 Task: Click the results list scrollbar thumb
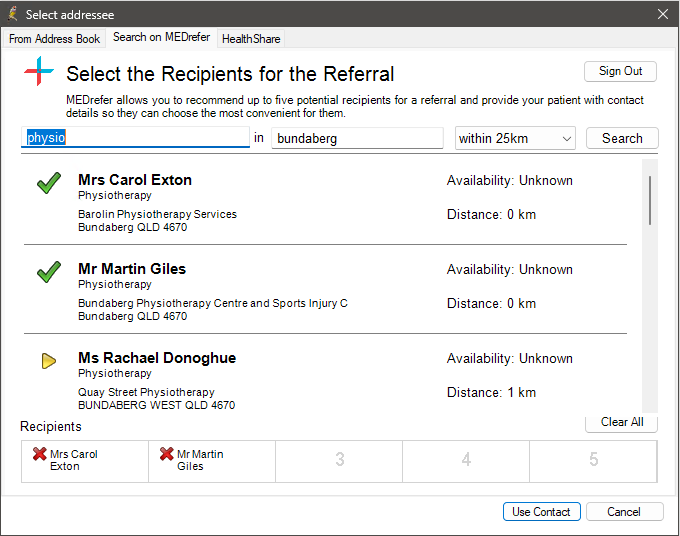click(x=650, y=200)
